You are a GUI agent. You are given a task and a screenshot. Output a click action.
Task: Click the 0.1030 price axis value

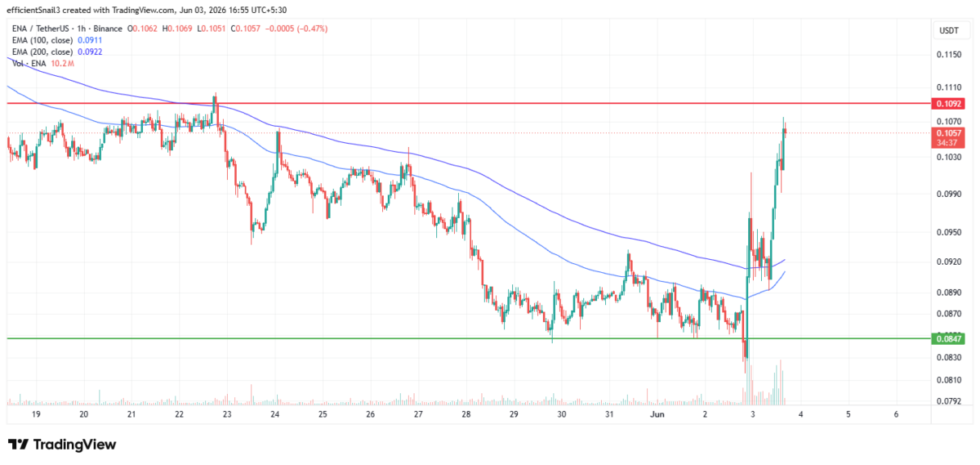tap(949, 157)
